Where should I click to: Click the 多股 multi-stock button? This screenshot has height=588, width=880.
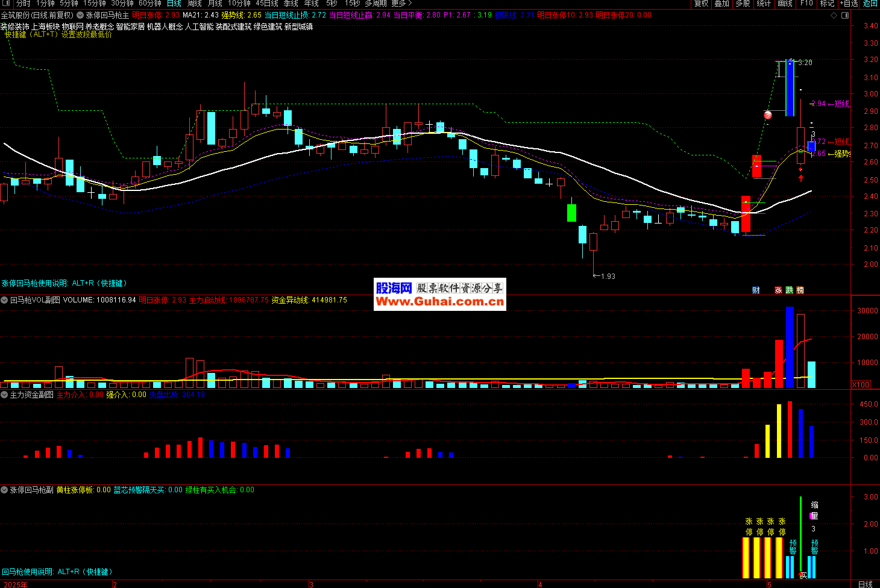(743, 4)
